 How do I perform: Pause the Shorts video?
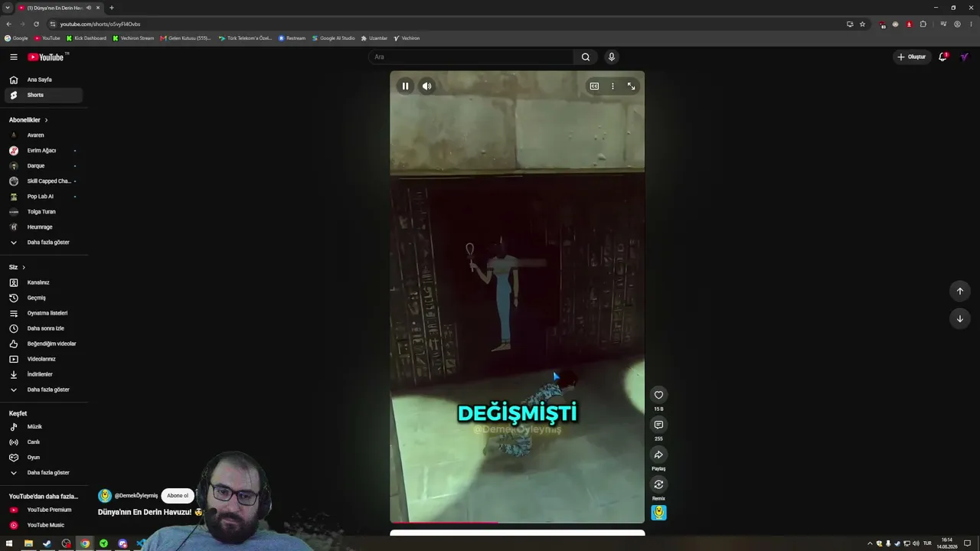[405, 86]
